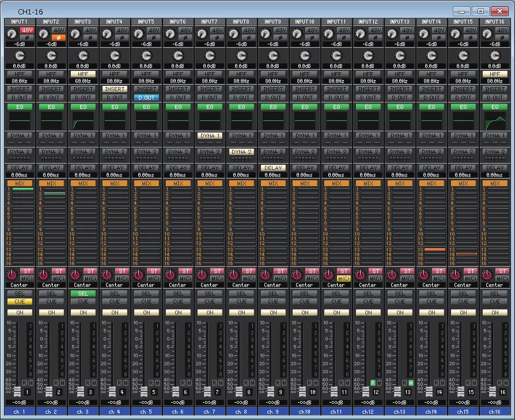Viewport: 515px width, 420px height.
Task: Click the INPUT9 head amp gain knob
Action: [266, 33]
